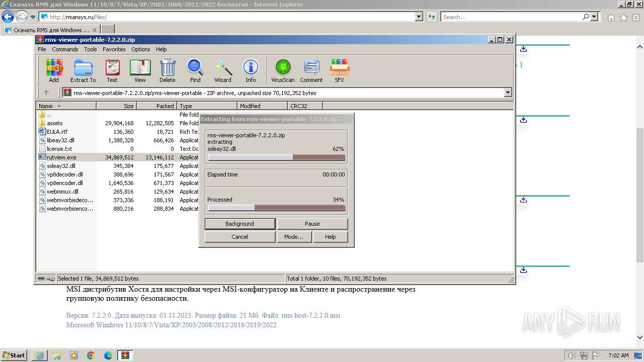Viewport: 644px width, 362px height.
Task: Open the File menu
Action: pyautogui.click(x=42, y=49)
